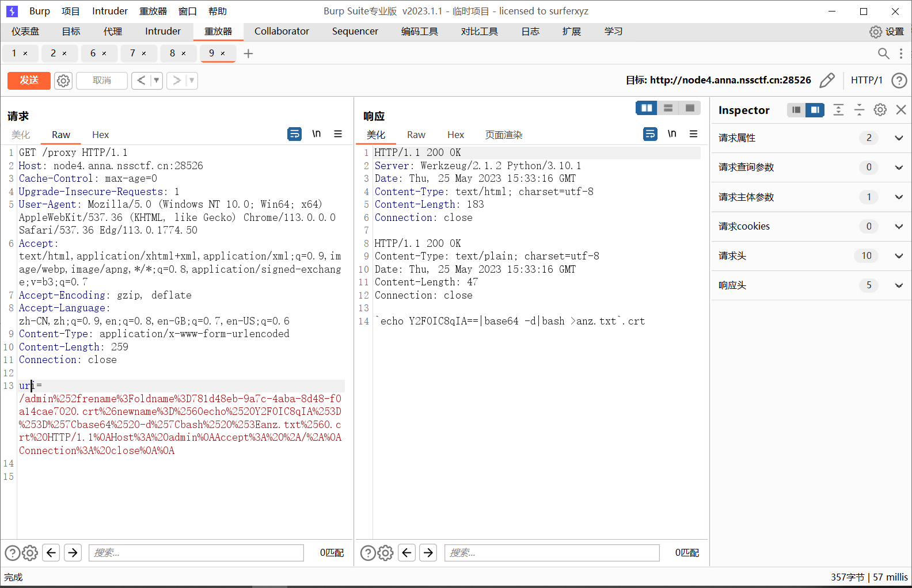The height and width of the screenshot is (588, 912).
Task: Close the Inspector panel
Action: (x=901, y=109)
